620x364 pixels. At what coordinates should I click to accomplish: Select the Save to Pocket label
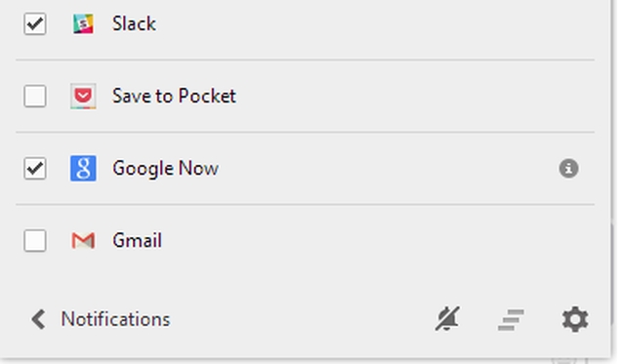[174, 96]
